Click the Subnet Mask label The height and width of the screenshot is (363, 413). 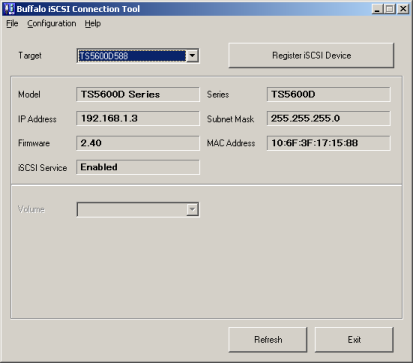tap(230, 119)
